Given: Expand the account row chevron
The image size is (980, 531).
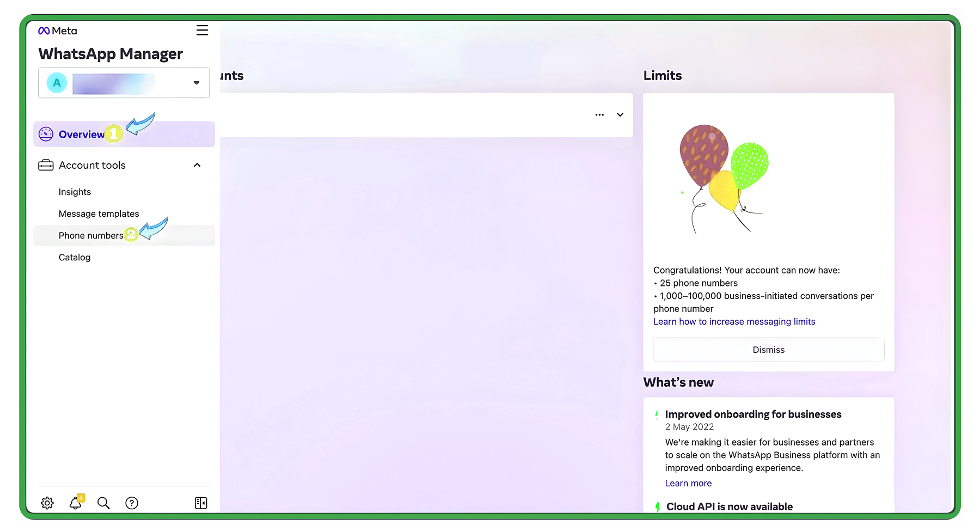Looking at the screenshot, I should click(x=620, y=115).
